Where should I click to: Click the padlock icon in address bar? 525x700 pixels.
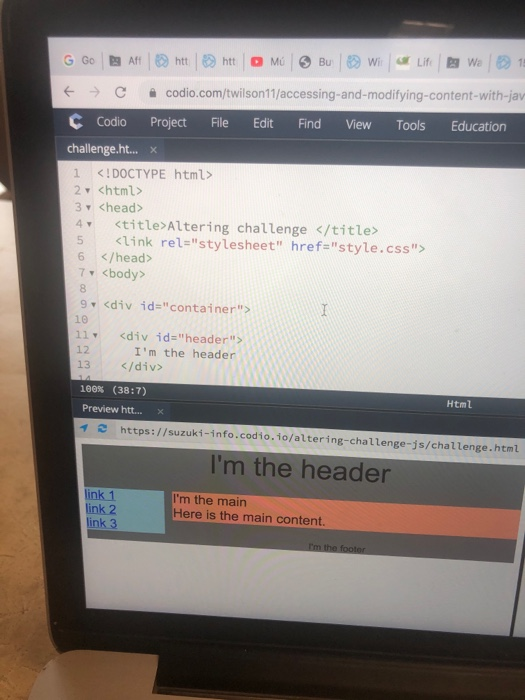click(x=153, y=93)
